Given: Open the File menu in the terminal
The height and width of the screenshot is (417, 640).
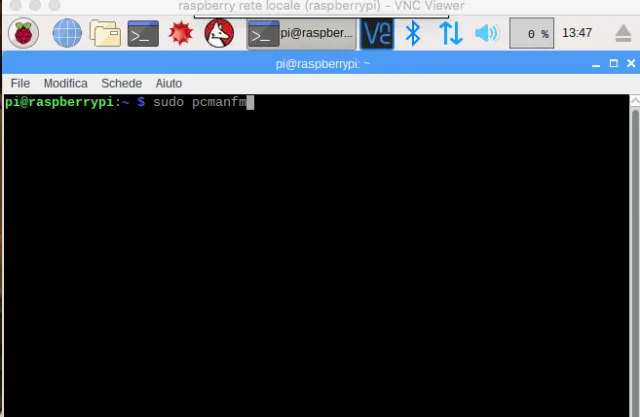Looking at the screenshot, I should point(20,83).
